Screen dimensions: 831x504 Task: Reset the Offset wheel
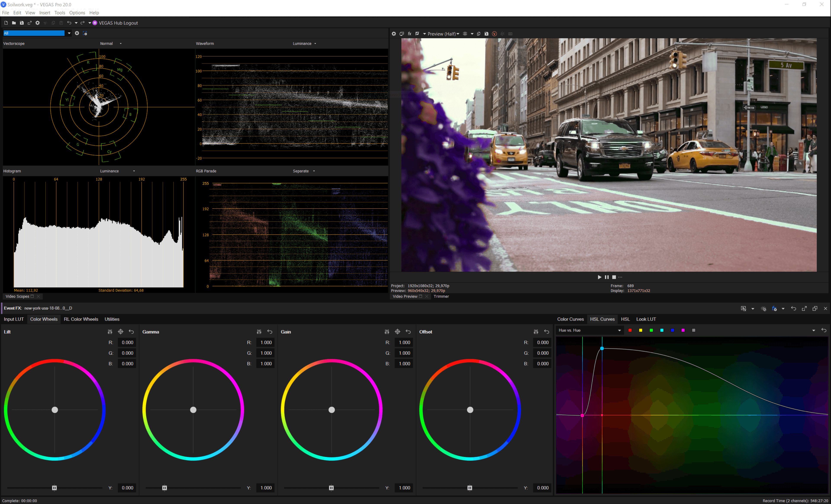pos(547,332)
